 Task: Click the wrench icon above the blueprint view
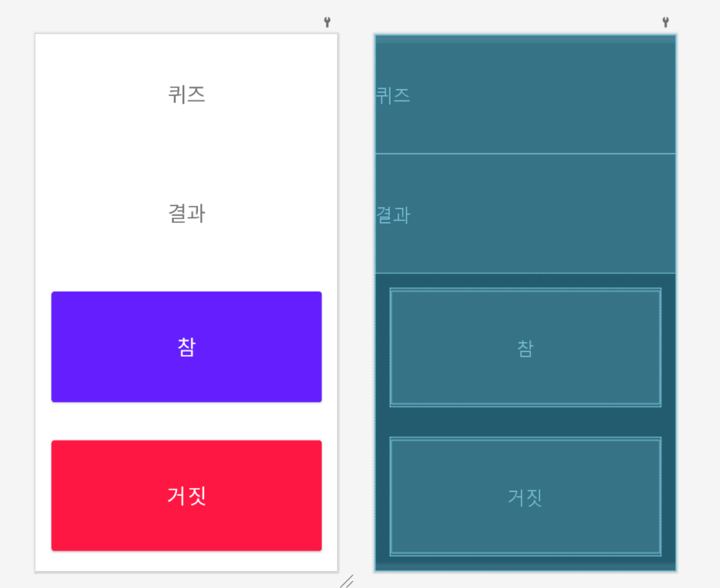tap(665, 22)
